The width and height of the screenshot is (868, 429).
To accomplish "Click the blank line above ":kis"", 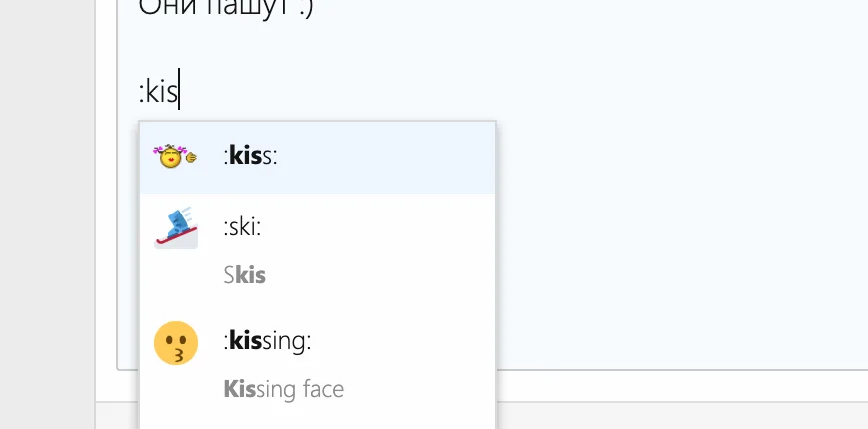I will click(x=399, y=50).
